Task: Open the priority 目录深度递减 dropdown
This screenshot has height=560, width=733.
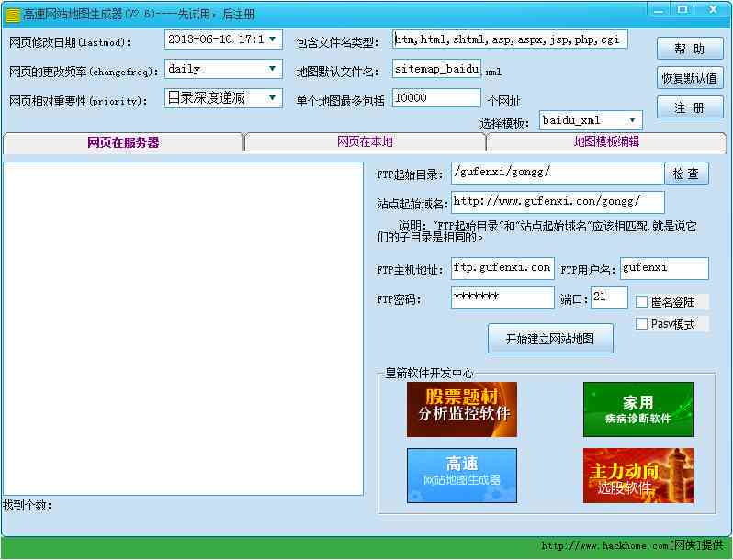Action: click(273, 98)
